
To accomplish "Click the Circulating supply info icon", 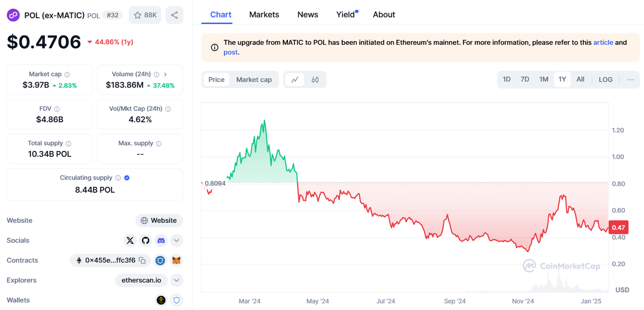I will point(118,178).
